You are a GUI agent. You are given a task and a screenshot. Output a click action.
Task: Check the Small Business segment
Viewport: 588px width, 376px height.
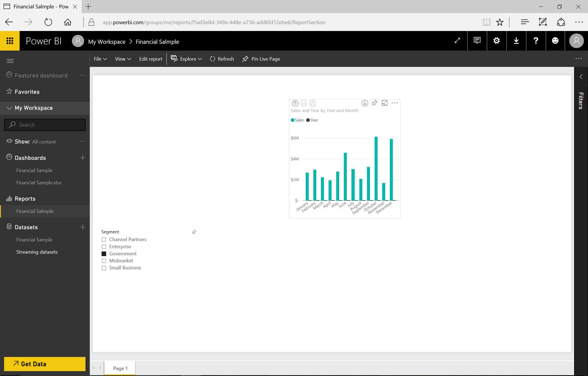pyautogui.click(x=104, y=268)
